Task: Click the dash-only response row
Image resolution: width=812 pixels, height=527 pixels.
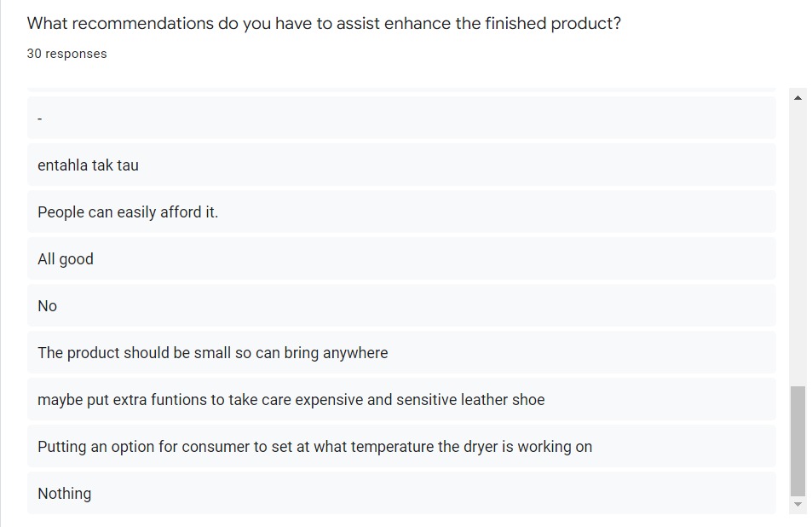Action: (401, 119)
